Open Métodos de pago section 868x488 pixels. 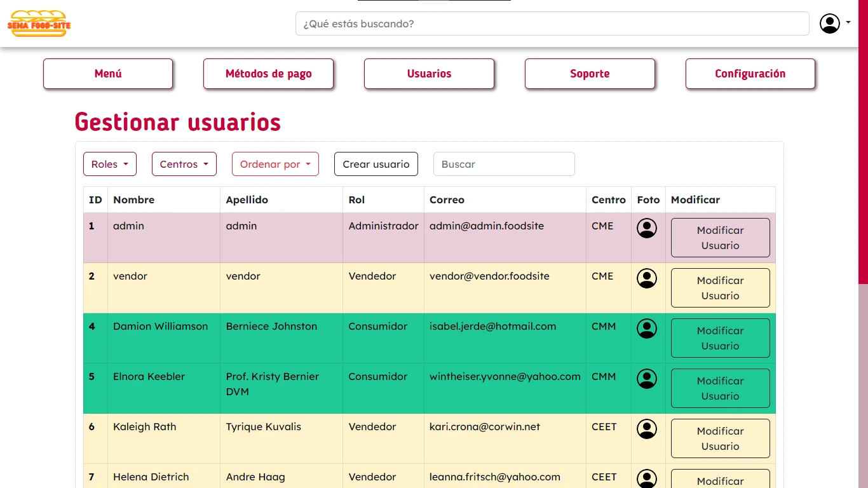[x=269, y=74]
